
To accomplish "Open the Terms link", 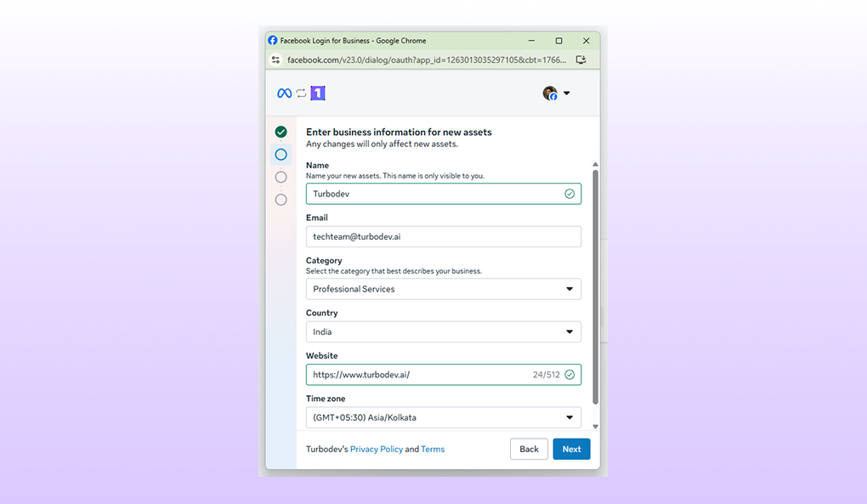I will click(x=433, y=450).
